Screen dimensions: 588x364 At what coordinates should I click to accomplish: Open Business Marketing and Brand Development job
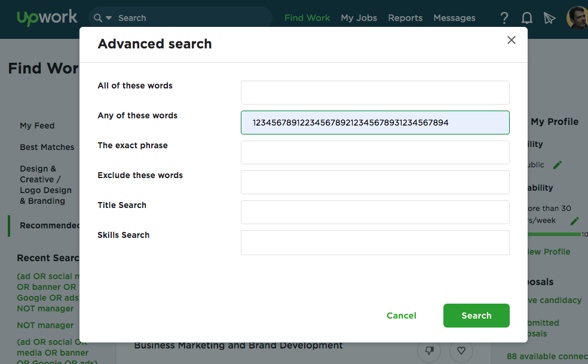coord(238,345)
